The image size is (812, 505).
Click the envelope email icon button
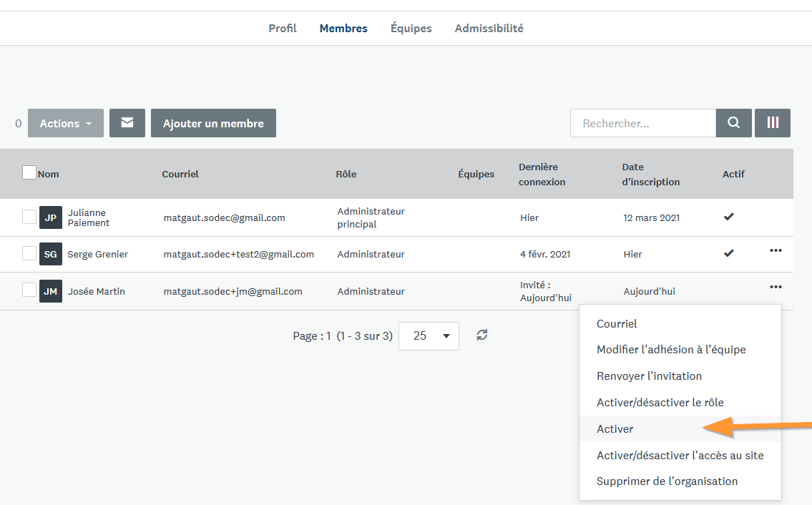[x=127, y=123]
